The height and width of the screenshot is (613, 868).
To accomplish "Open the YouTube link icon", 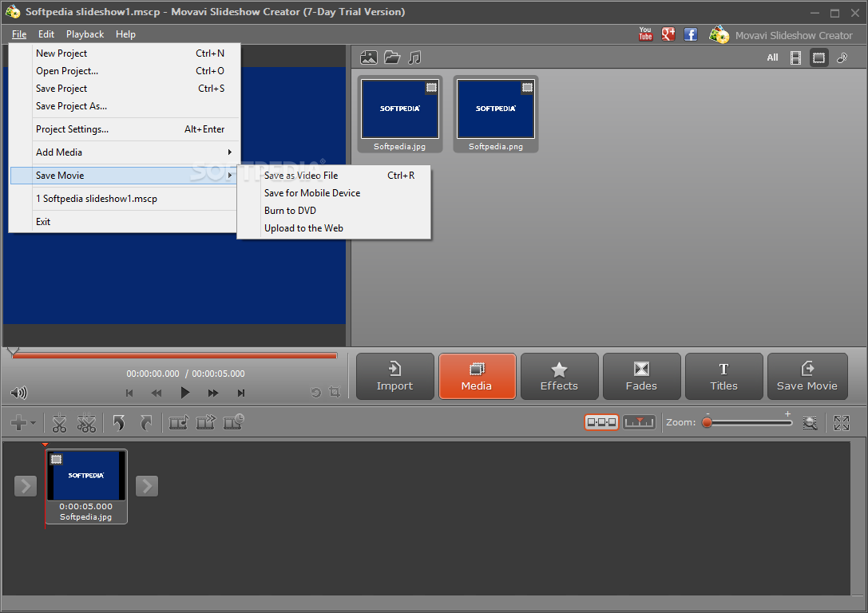I will click(x=645, y=34).
